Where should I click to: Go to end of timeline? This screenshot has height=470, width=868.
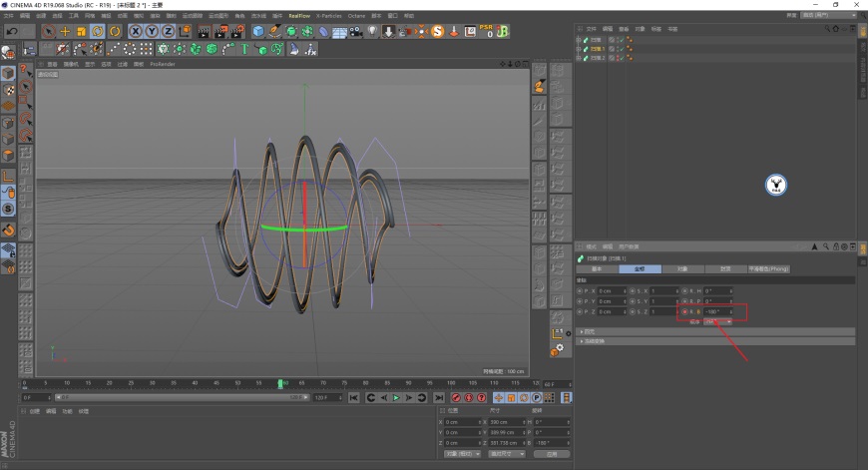click(x=439, y=398)
